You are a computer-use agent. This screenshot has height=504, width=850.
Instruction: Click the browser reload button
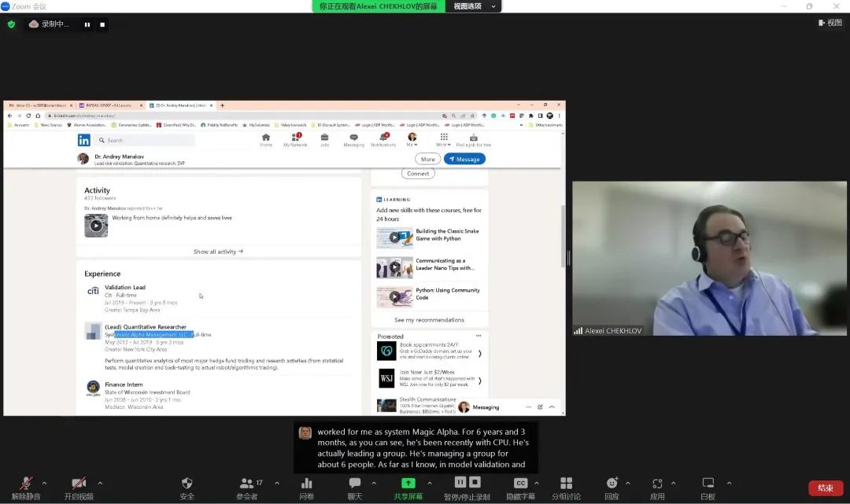click(x=28, y=116)
